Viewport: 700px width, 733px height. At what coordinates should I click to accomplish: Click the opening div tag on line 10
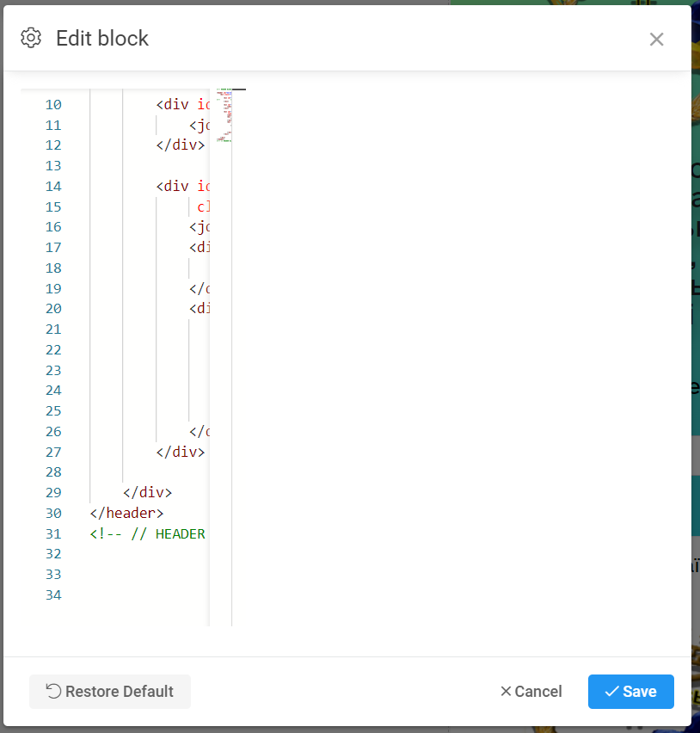coord(176,105)
